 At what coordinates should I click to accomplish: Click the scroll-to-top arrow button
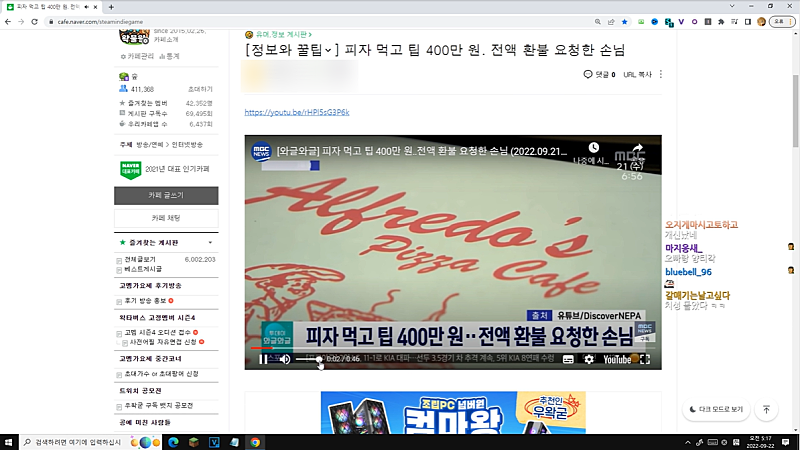(766, 409)
